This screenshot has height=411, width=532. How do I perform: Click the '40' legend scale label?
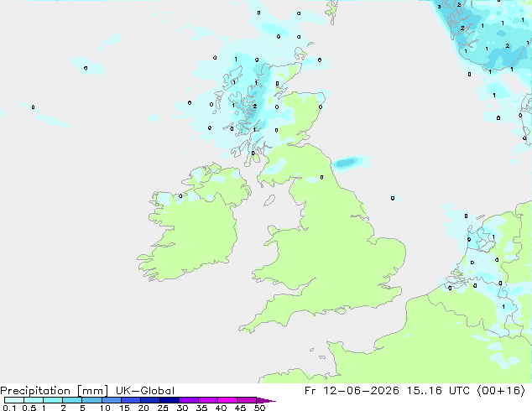tap(221, 408)
